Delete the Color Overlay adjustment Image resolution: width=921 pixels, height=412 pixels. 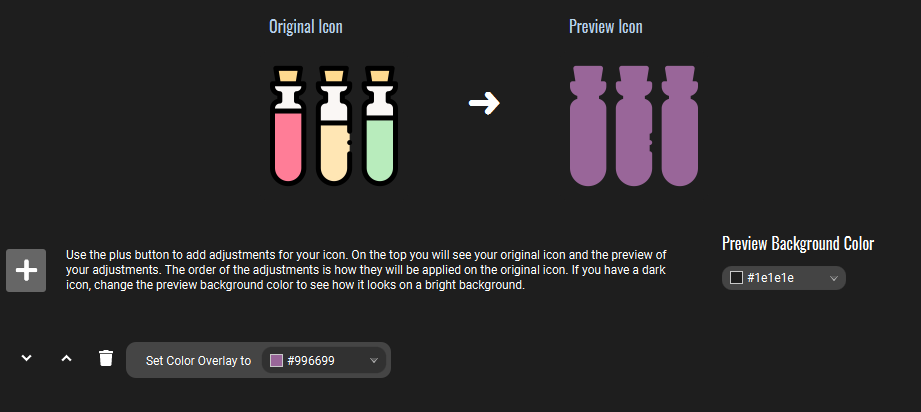click(x=106, y=358)
